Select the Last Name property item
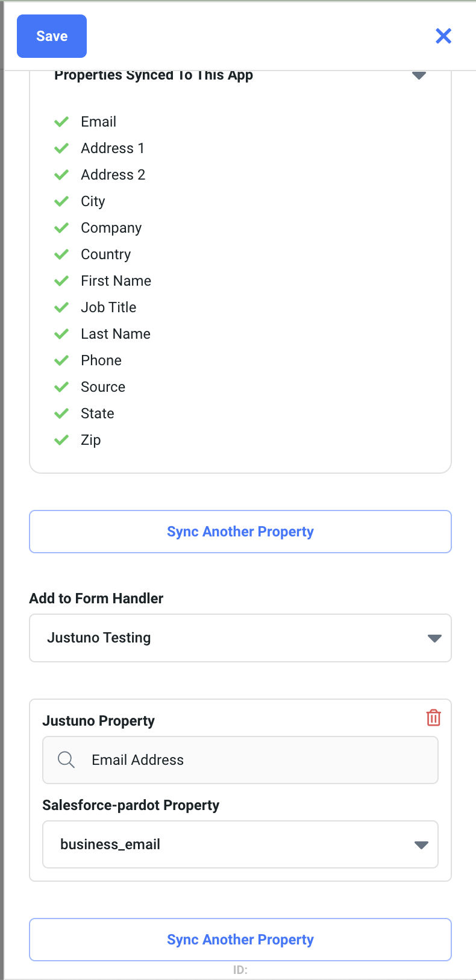Image resolution: width=476 pixels, height=980 pixels. pos(116,334)
